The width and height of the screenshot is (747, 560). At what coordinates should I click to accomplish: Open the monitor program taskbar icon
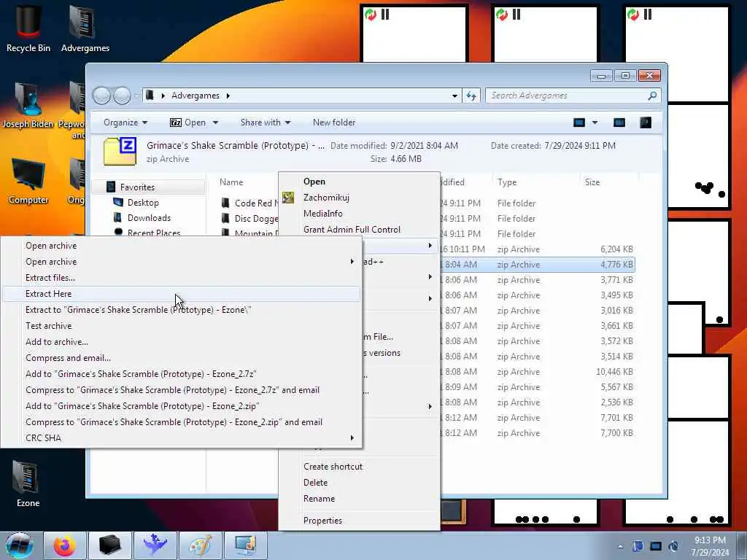point(246,545)
